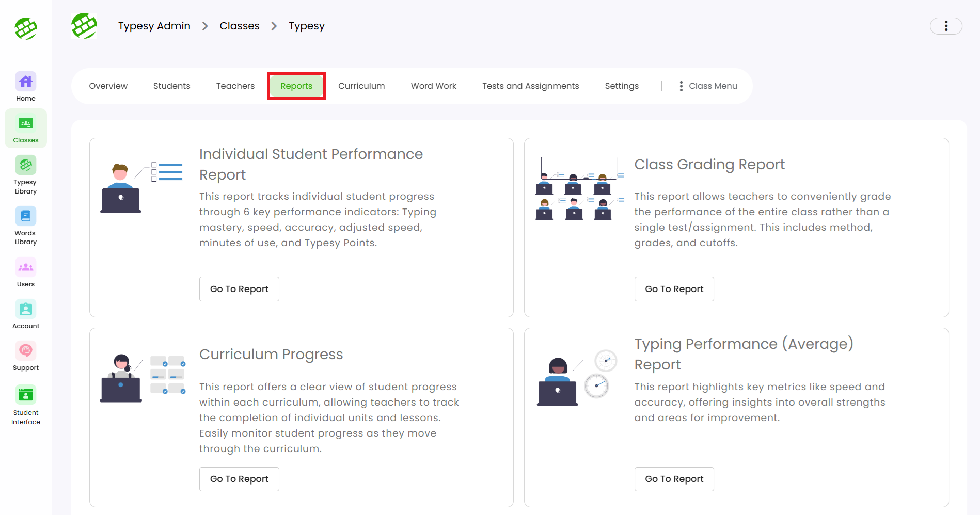This screenshot has height=515, width=980.
Task: Open the Class Grading Report
Action: pos(674,289)
